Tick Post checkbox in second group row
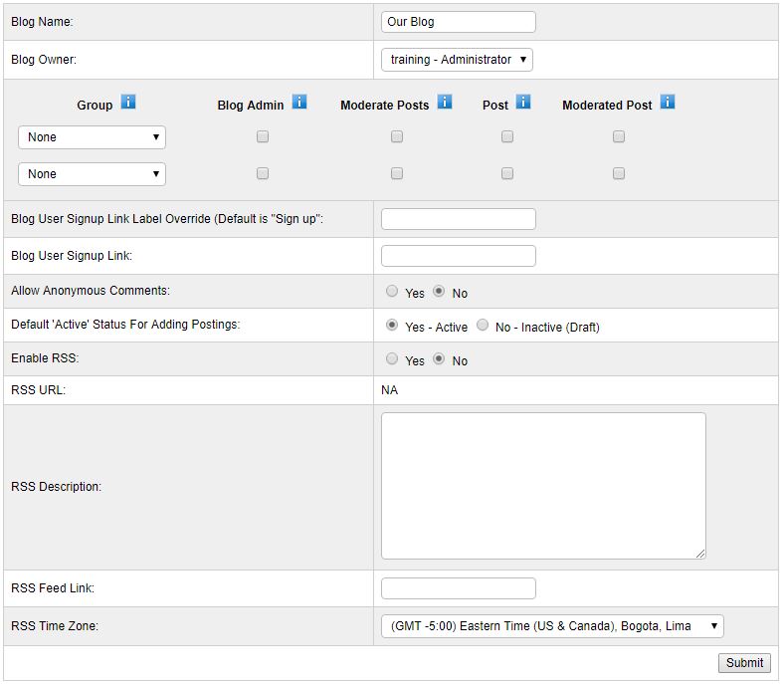 [x=507, y=173]
